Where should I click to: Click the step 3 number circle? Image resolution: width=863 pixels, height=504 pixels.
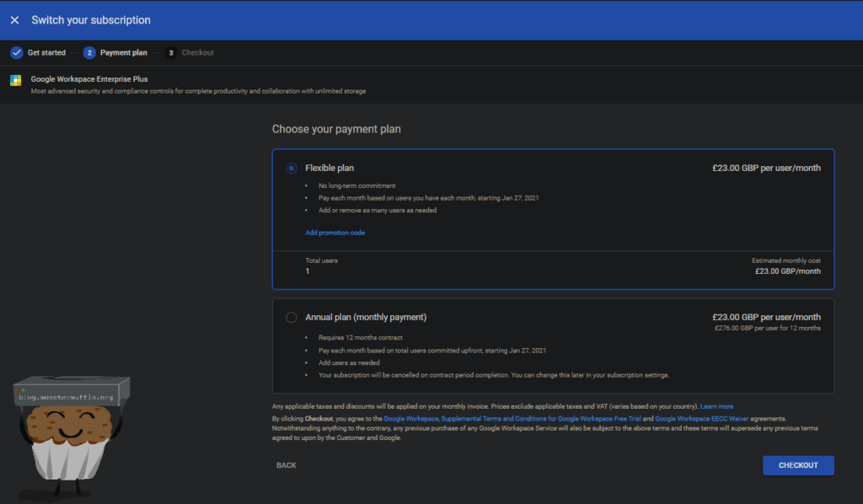pos(171,52)
